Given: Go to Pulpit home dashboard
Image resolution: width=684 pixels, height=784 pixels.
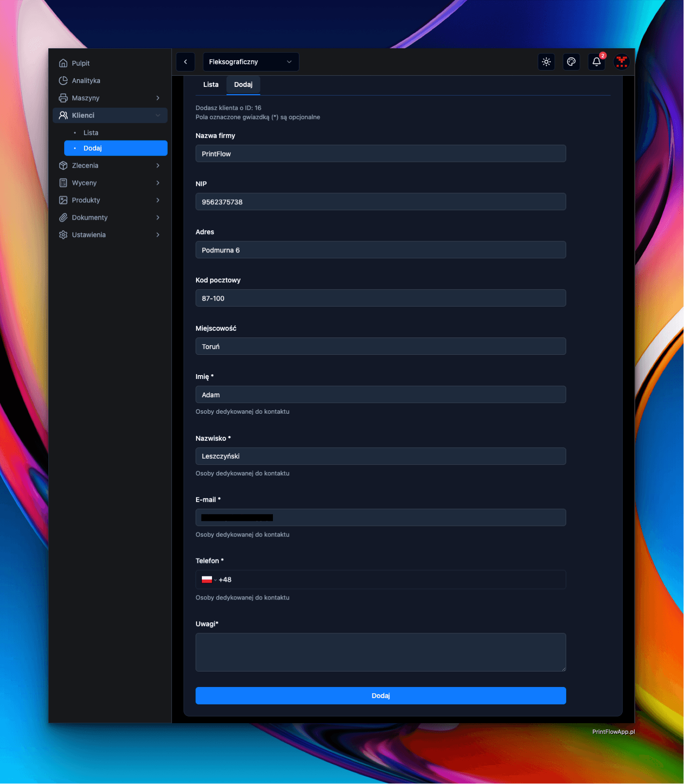Looking at the screenshot, I should (81, 63).
